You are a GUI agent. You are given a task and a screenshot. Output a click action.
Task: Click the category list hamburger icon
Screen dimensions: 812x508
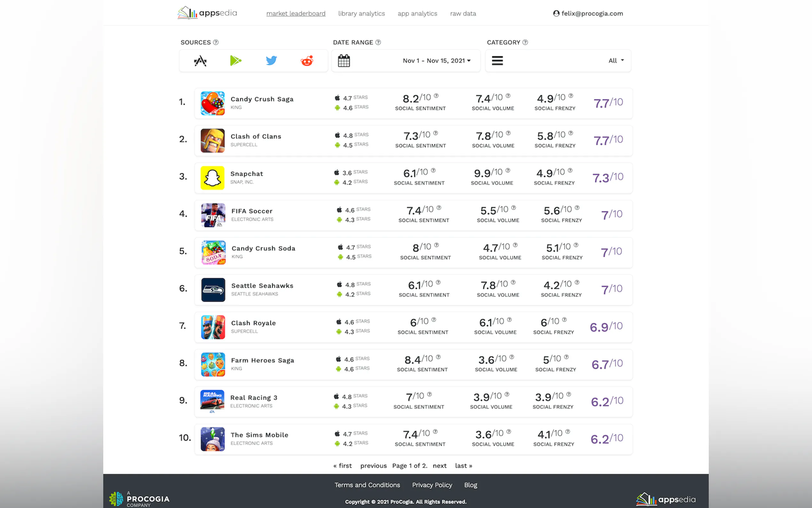[x=497, y=61]
